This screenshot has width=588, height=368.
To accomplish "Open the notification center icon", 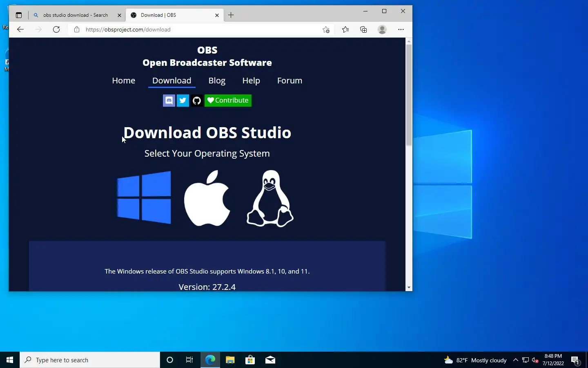I will 576,360.
